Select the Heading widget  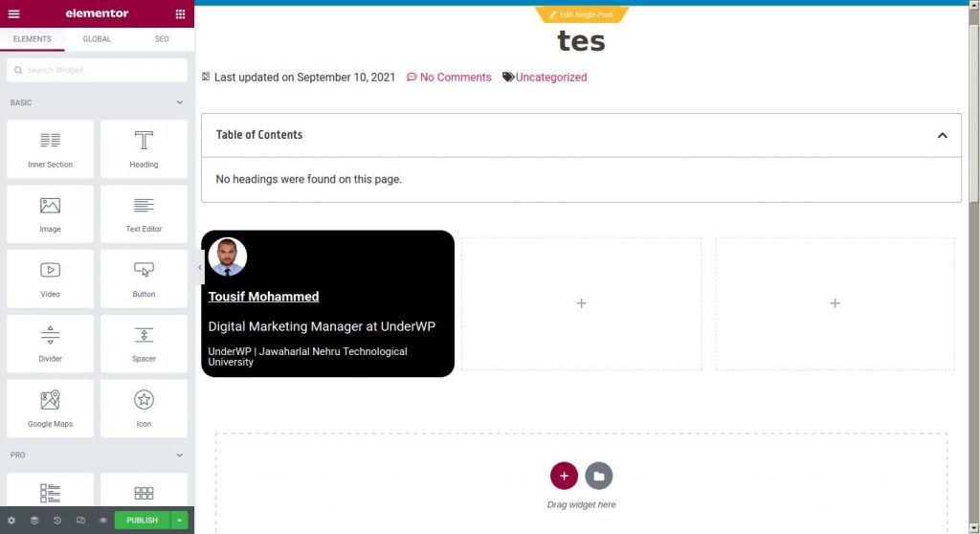pyautogui.click(x=144, y=149)
